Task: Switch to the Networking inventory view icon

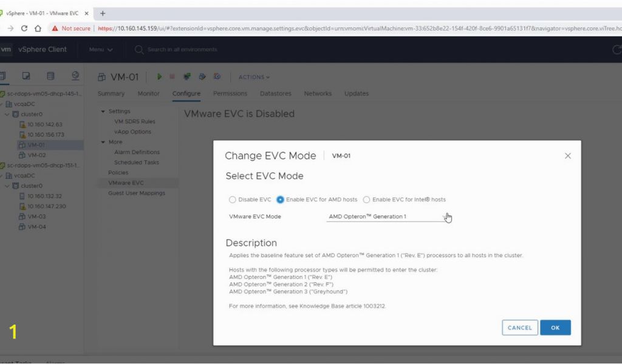Action: (x=75, y=76)
